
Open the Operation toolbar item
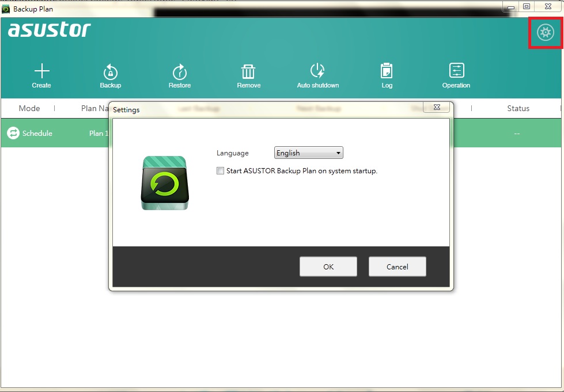click(x=456, y=76)
